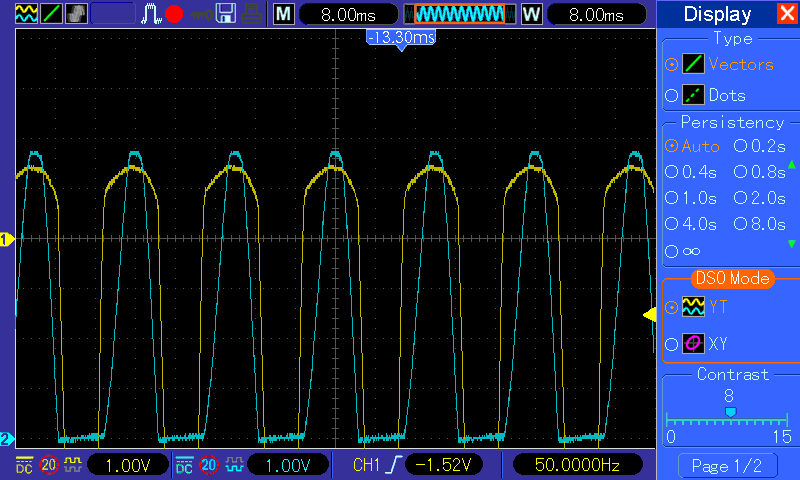Click the window 8.00ms timebase field

596,14
